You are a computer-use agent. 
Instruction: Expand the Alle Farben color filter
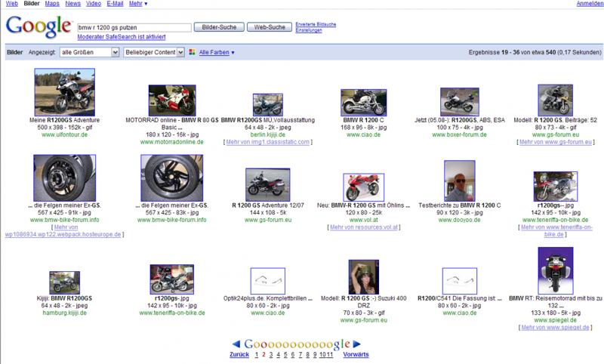[x=216, y=53]
